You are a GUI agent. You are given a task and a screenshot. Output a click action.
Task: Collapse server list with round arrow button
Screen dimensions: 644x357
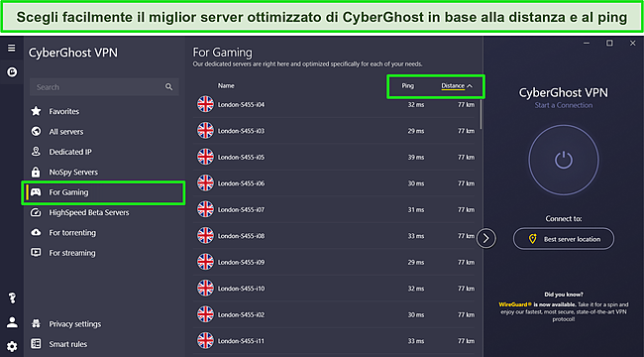point(486,238)
